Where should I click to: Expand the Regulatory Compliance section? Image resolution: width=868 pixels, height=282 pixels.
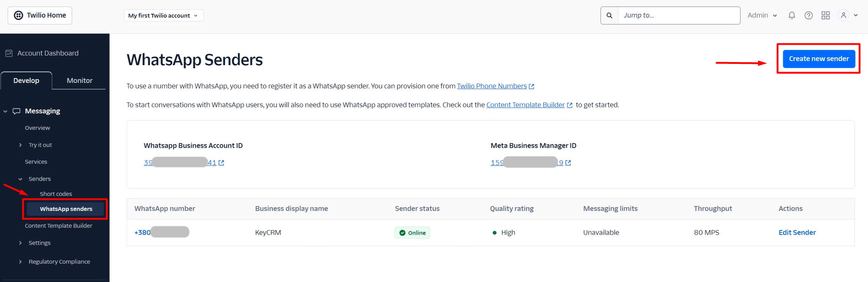pos(21,262)
